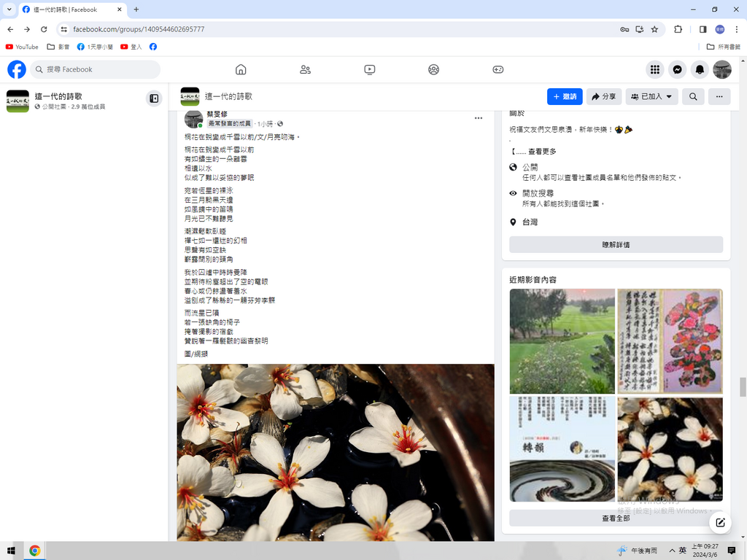This screenshot has height=560, width=747.
Task: Click the 邀請 invite button
Action: pos(565,96)
